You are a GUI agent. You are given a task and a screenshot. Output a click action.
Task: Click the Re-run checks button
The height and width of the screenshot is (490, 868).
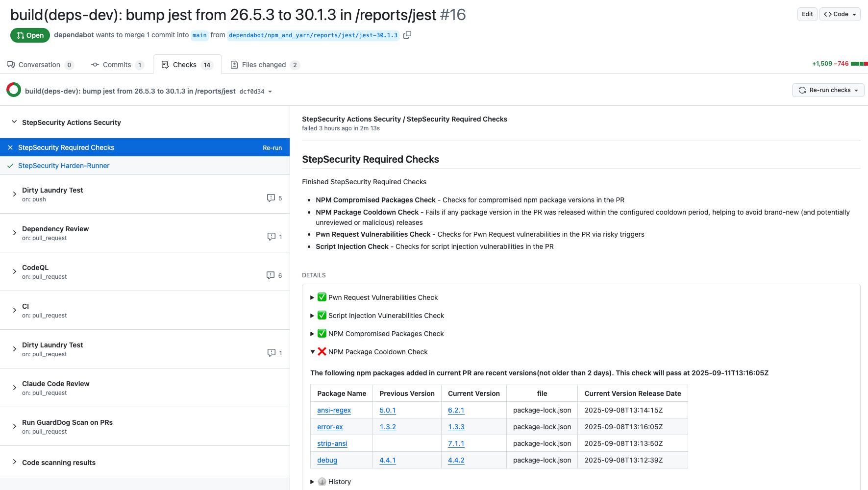828,90
